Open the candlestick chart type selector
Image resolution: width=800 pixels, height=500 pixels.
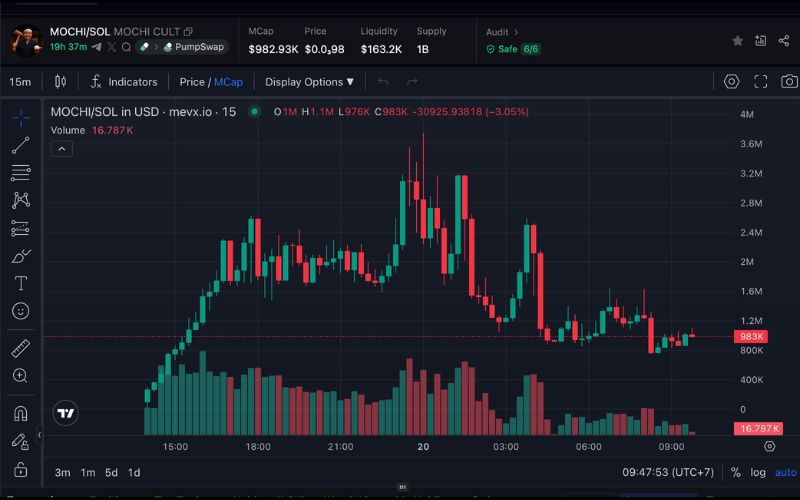point(60,82)
